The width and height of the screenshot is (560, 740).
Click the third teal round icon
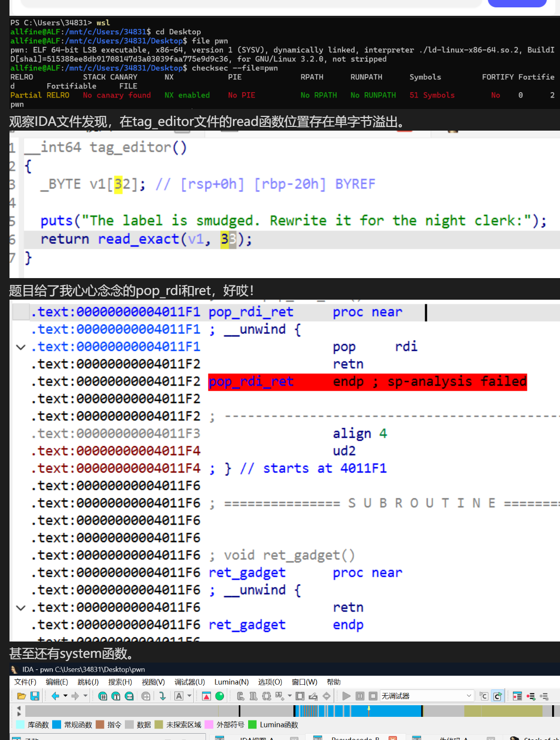[129, 696]
